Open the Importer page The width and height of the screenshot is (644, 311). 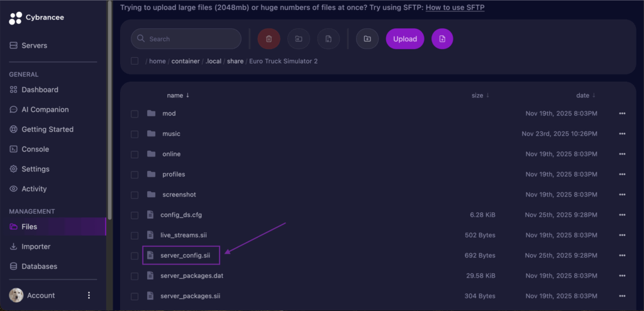[x=30, y=246]
